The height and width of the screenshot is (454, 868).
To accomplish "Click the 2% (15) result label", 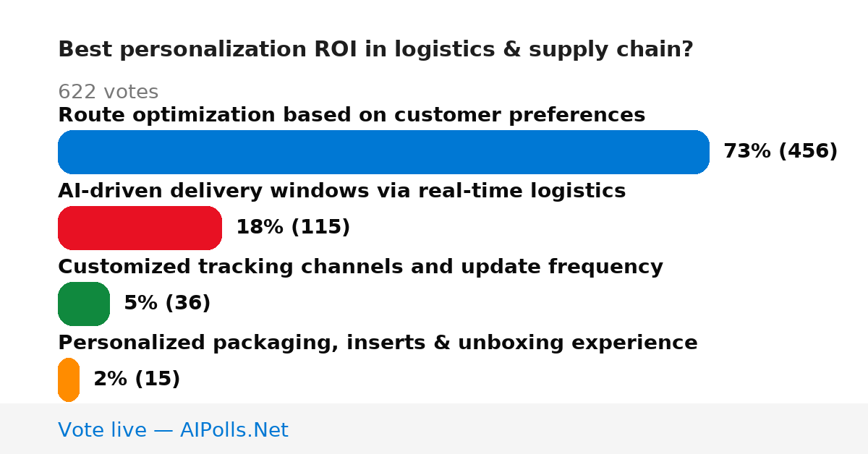I will click(x=137, y=379).
